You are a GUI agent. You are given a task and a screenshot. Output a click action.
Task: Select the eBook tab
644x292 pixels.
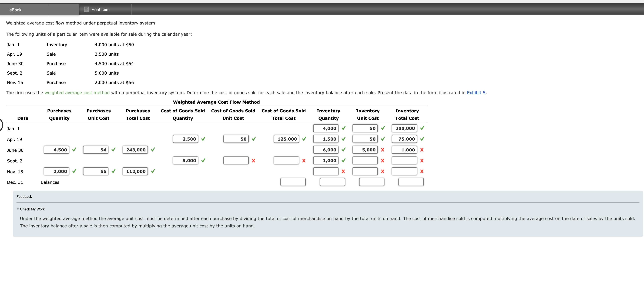15,10
